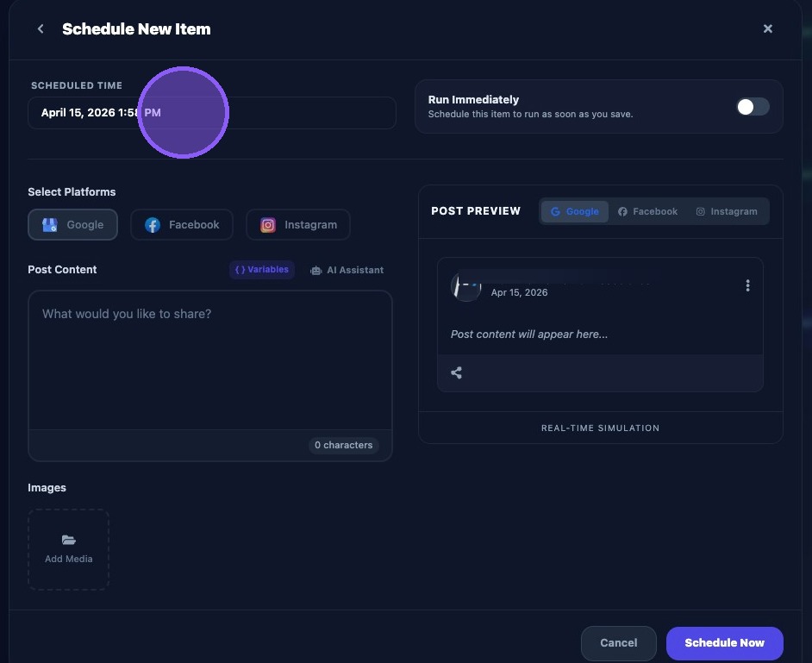The width and height of the screenshot is (812, 663).
Task: Click the Google store icon in platforms
Action: click(50, 225)
